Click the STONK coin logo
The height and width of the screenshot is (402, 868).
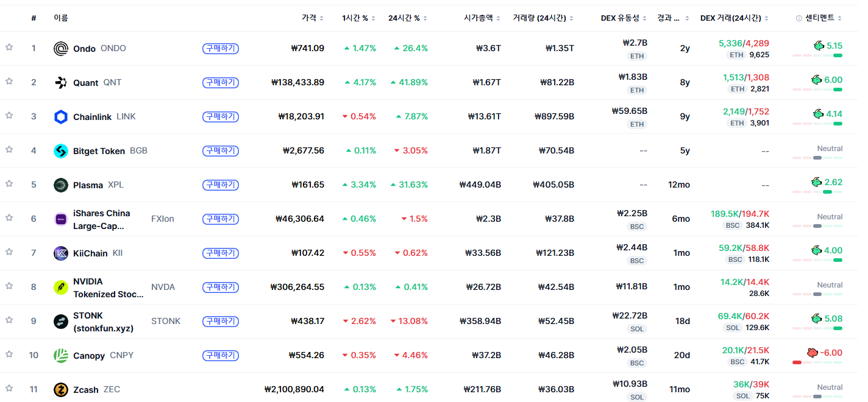coord(61,322)
